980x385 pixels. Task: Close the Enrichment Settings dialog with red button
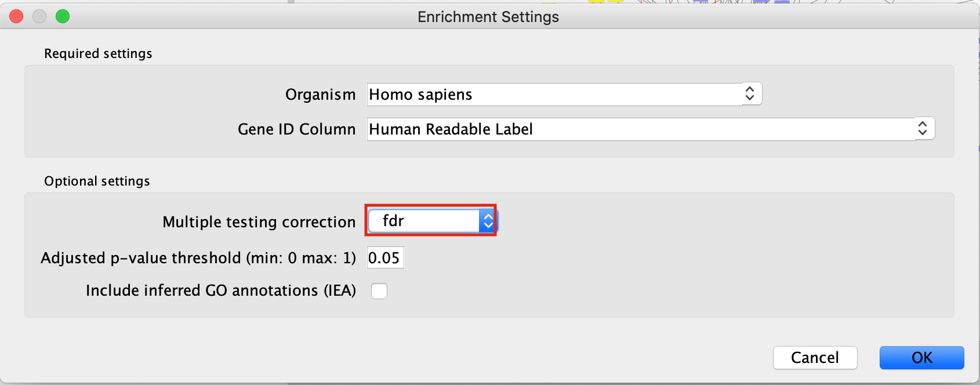(17, 17)
